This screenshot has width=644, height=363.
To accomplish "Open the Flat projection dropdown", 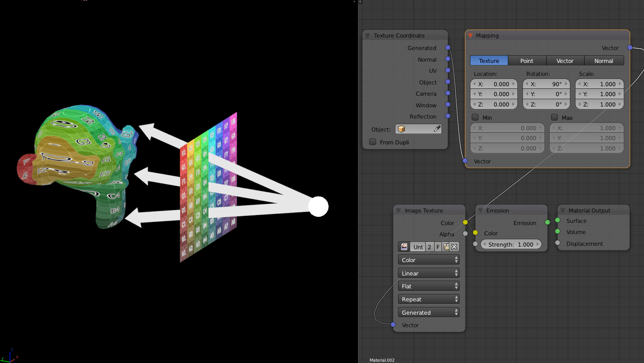I will tap(429, 286).
